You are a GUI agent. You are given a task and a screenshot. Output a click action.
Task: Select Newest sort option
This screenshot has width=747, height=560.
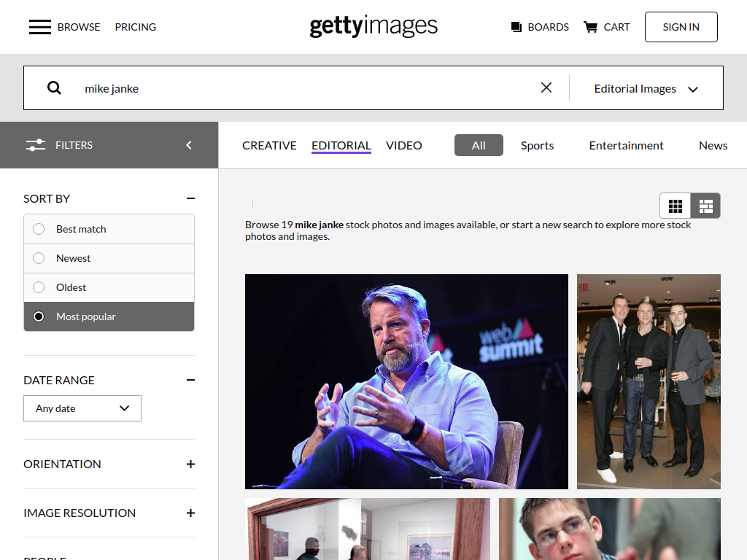click(109, 258)
